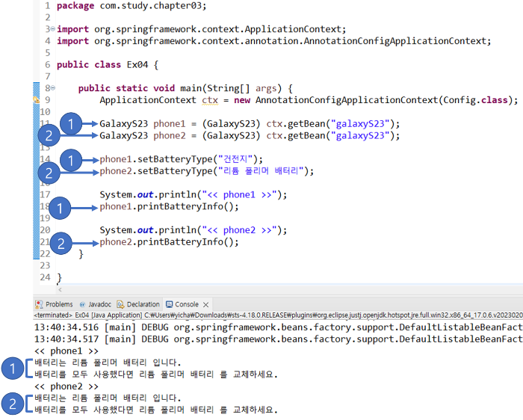Click the class name Ex04 in declaration
The width and height of the screenshot is (523, 420).
pos(137,65)
